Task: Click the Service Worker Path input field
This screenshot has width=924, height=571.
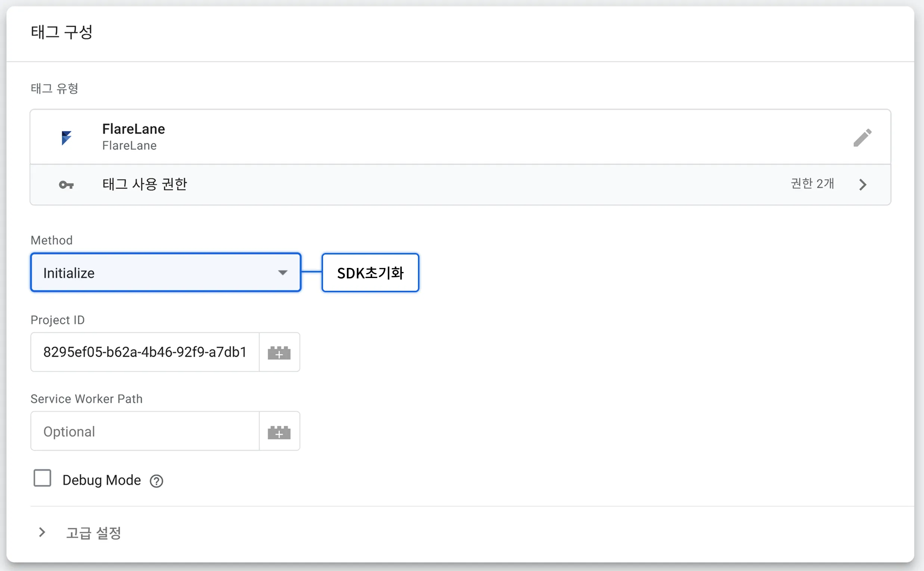Action: click(145, 431)
